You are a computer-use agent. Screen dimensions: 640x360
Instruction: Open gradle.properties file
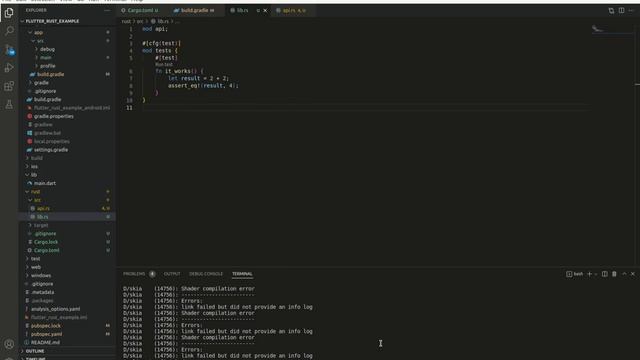coord(54,116)
